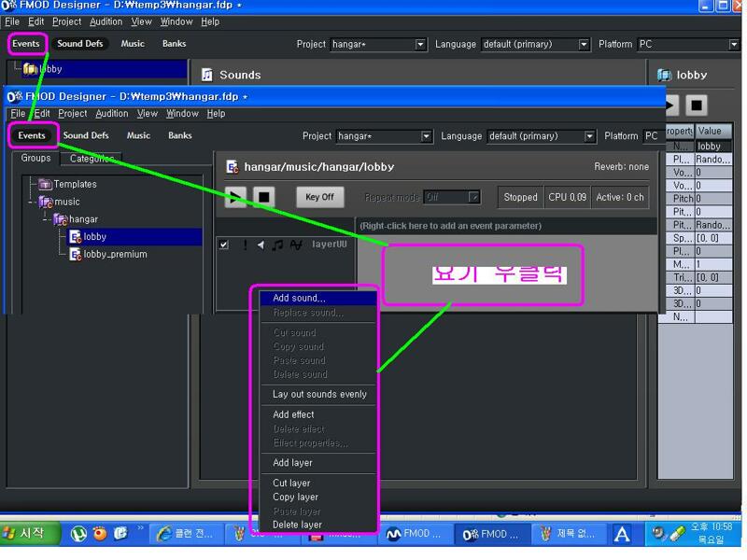Click the first system tray icon
Viewport: 747px width, 560px height.
pyautogui.click(x=658, y=533)
